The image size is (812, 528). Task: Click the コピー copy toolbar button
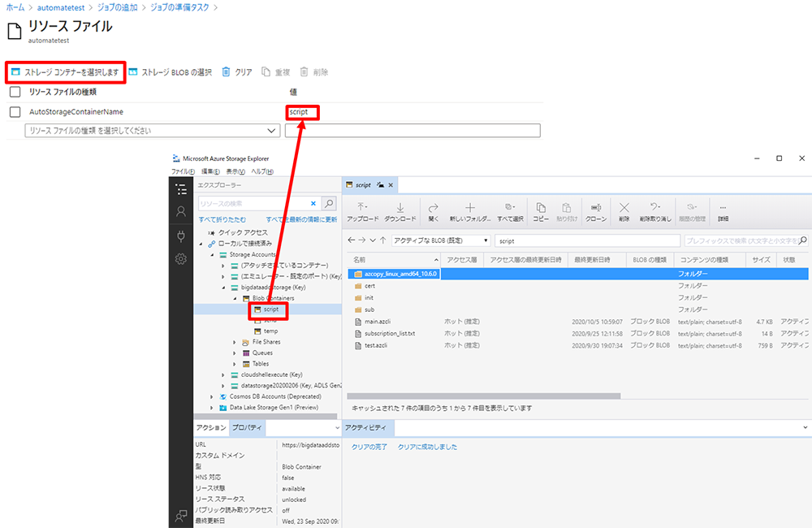pyautogui.click(x=541, y=212)
